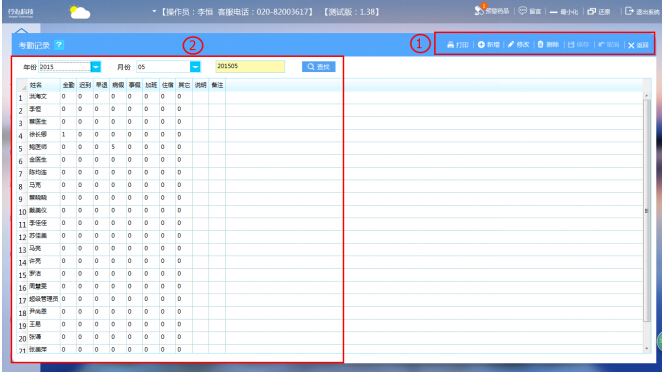Screen dimensions: 662x372
Task: Click the 打印 print icon
Action: (x=450, y=45)
